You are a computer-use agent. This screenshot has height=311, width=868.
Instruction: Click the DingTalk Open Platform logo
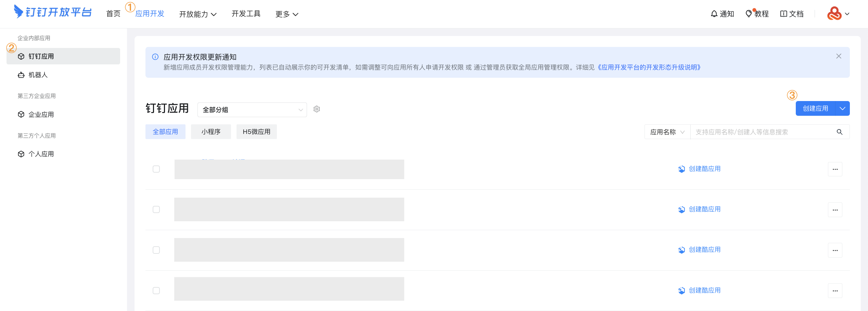click(x=53, y=12)
